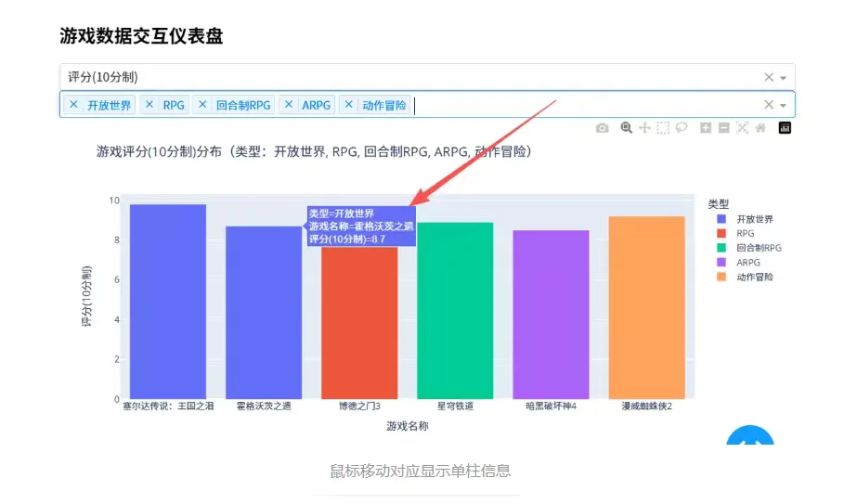Click the 霍格沃茨之遗 blue bar
Viewport: 844px width, 504px height.
(264, 313)
